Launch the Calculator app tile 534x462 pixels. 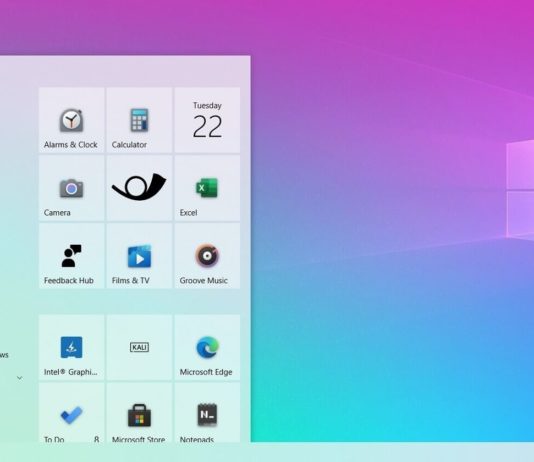(139, 120)
